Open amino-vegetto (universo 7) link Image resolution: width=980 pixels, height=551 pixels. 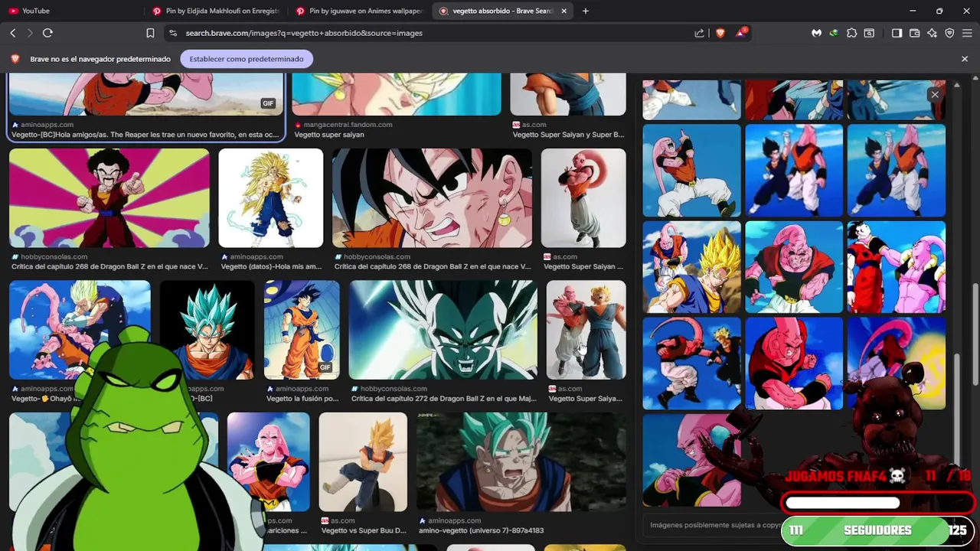[x=482, y=530]
